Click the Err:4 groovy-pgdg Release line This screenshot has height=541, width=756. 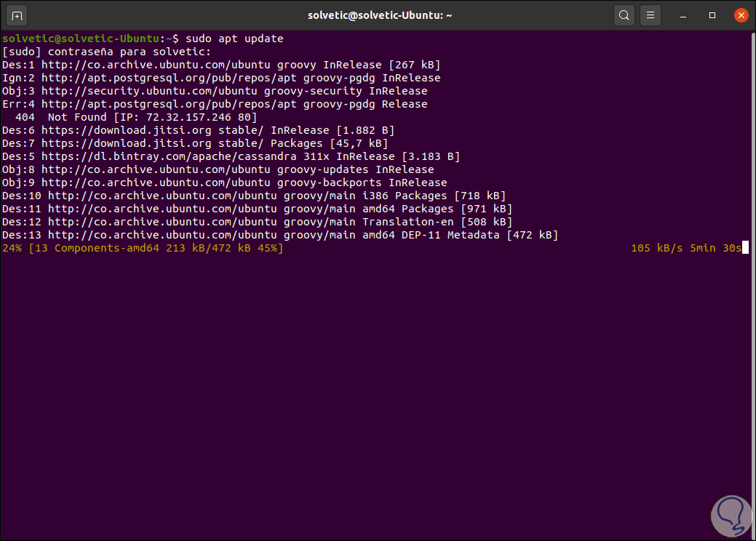tap(215, 104)
